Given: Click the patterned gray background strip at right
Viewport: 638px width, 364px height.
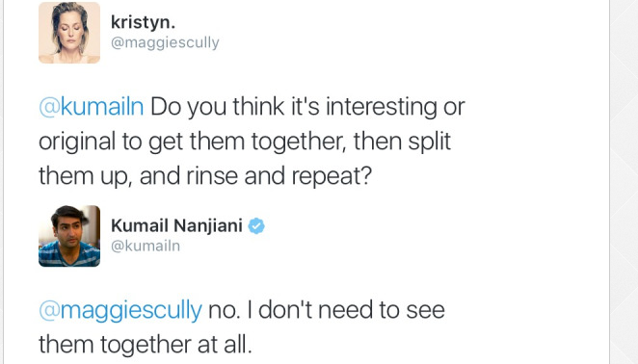Looking at the screenshot, I should coord(624,182).
